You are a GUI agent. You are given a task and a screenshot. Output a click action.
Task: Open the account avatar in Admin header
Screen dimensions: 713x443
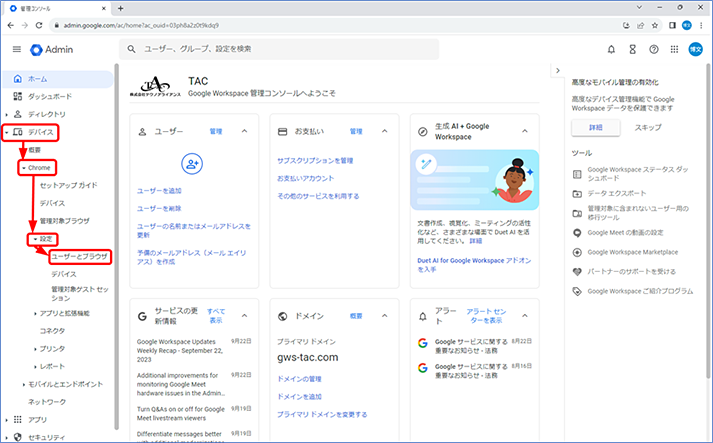[695, 49]
